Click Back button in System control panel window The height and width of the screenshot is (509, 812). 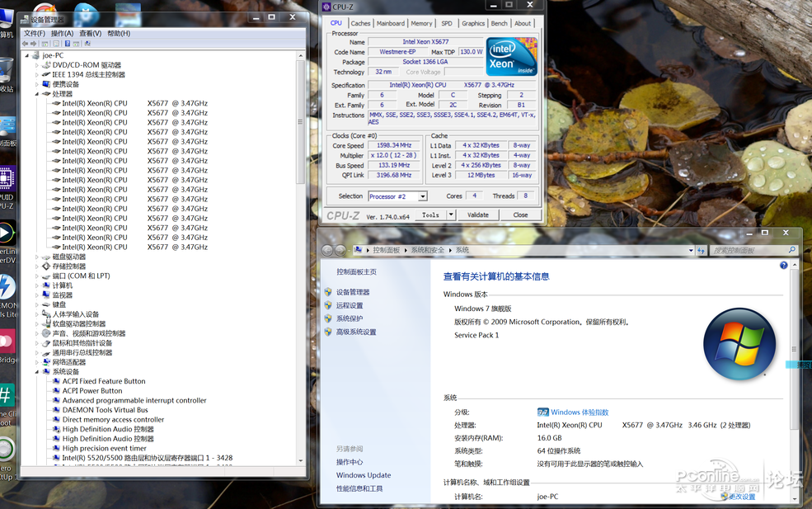point(326,250)
